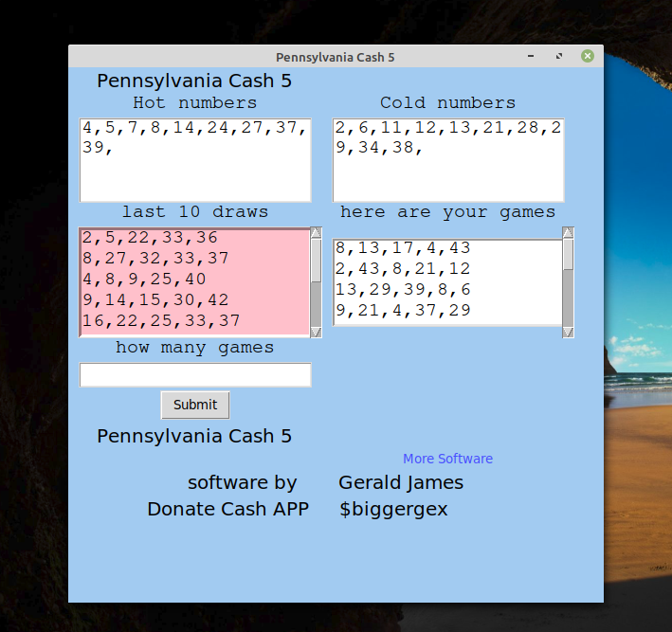
Task: Click the Donate Cash APP text
Action: [228, 509]
